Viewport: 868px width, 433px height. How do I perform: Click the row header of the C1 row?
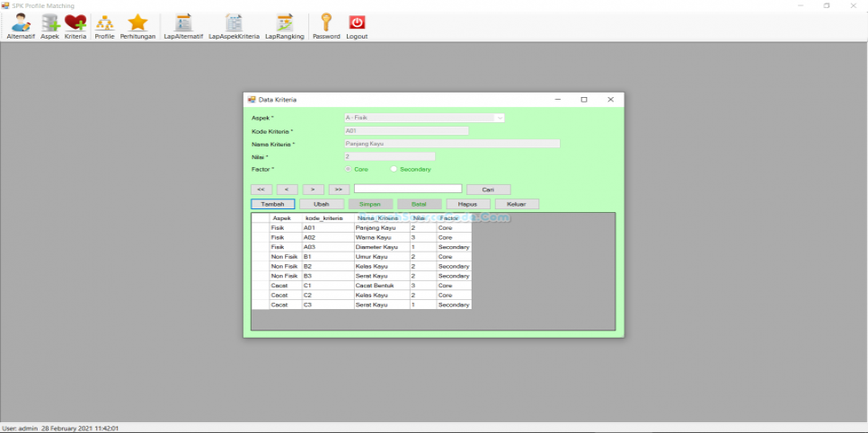[x=261, y=286]
